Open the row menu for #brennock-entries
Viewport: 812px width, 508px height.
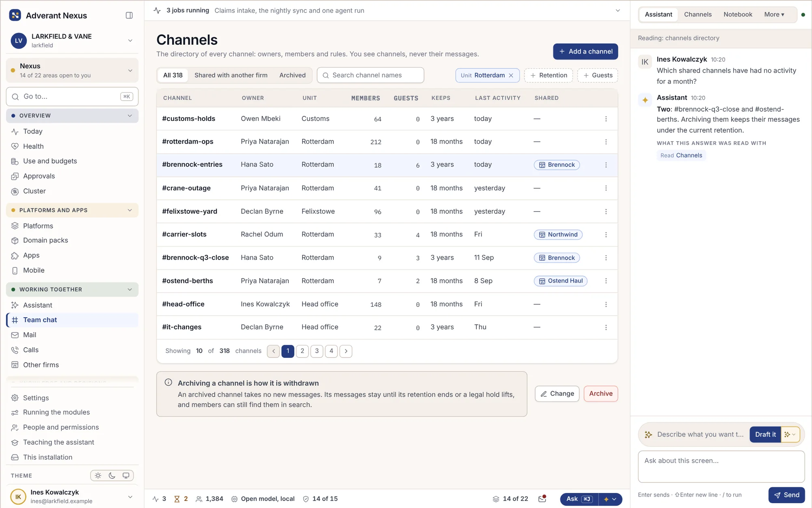(606, 165)
